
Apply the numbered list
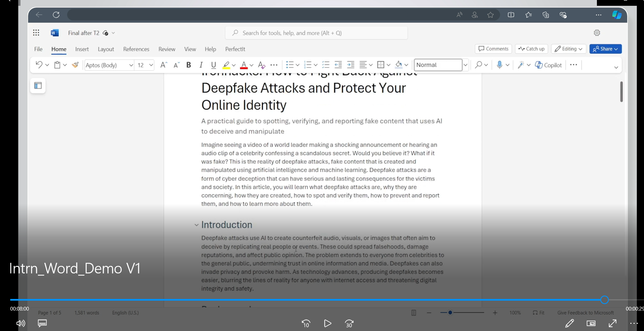tap(307, 65)
